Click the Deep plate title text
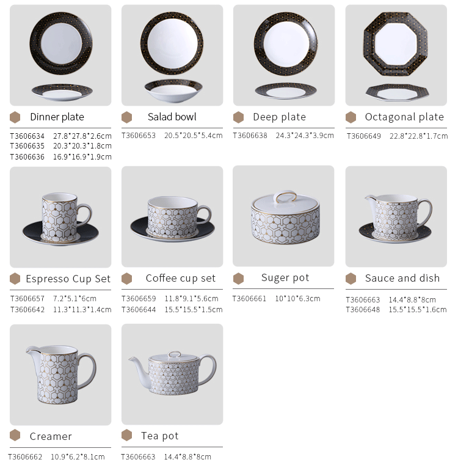Image resolution: width=458 pixels, height=476 pixels. coord(279,117)
